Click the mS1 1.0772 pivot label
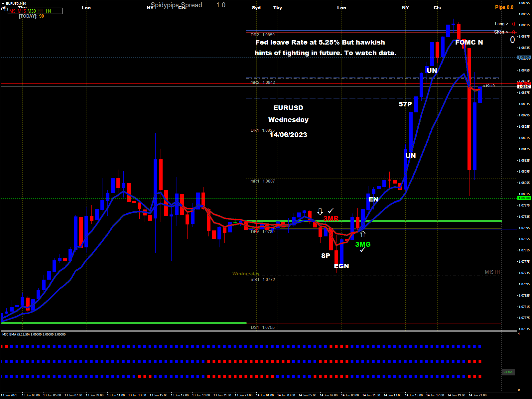 coord(263,280)
